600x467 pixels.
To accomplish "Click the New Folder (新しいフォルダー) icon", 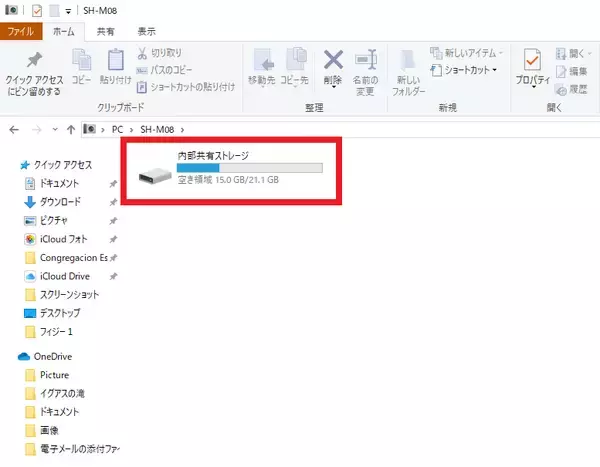I will click(408, 60).
